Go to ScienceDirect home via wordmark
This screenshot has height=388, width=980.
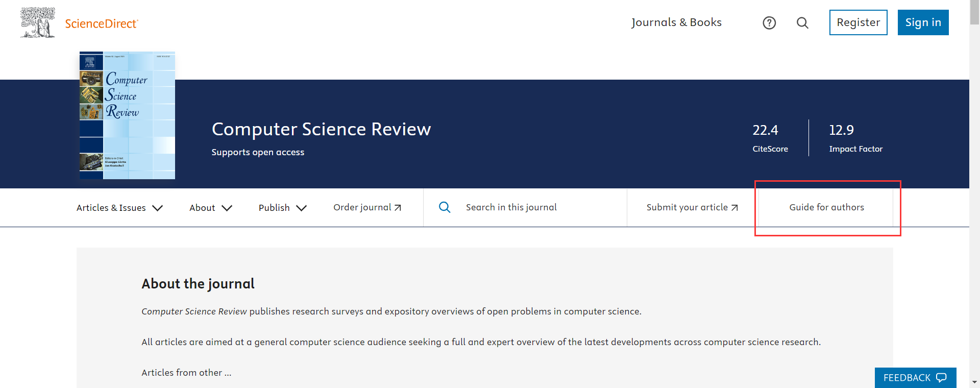point(102,23)
